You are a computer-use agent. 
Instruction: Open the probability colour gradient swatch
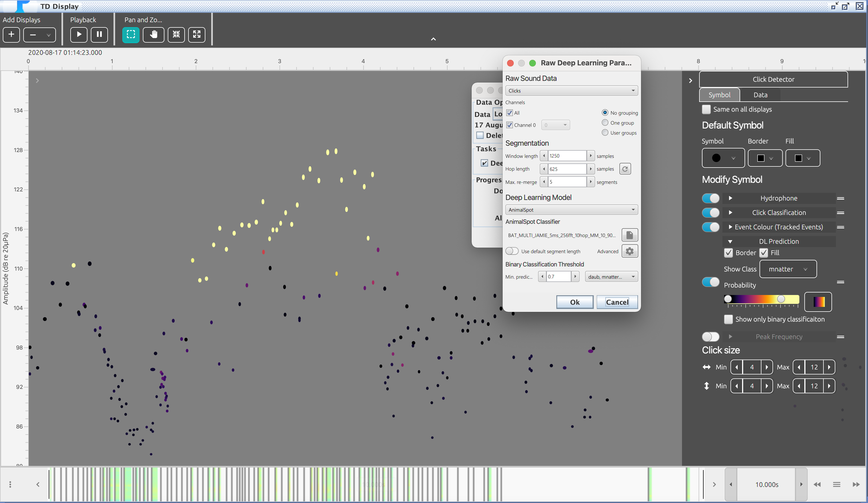click(818, 302)
